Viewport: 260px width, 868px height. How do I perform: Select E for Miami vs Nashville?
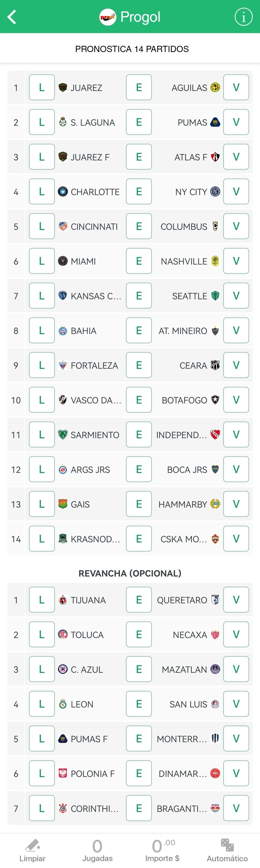click(x=139, y=261)
